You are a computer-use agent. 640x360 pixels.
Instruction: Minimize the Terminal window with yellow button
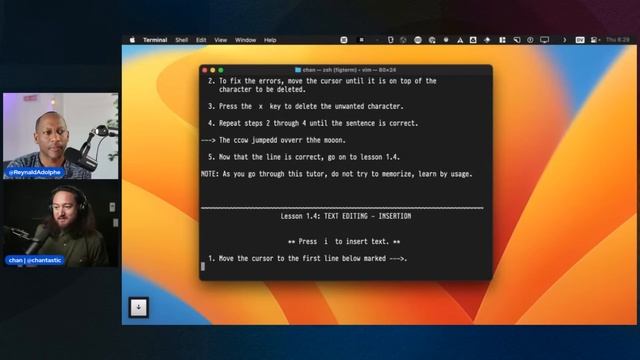pos(213,70)
